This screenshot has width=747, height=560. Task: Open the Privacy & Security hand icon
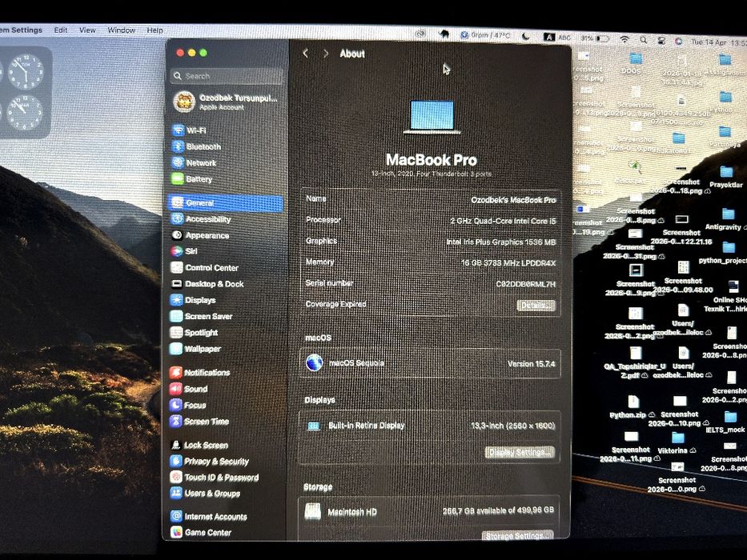176,461
